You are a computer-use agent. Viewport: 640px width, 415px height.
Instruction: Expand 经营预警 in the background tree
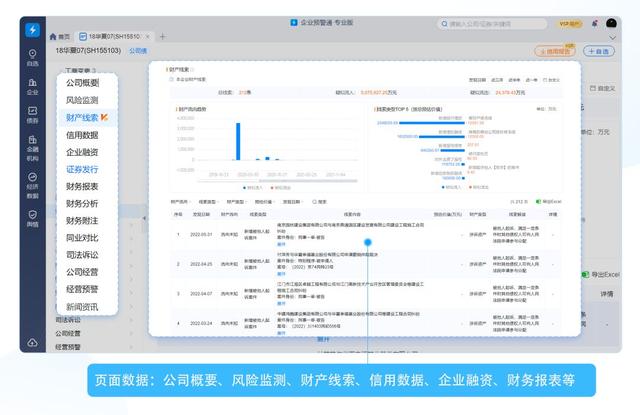coord(131,347)
